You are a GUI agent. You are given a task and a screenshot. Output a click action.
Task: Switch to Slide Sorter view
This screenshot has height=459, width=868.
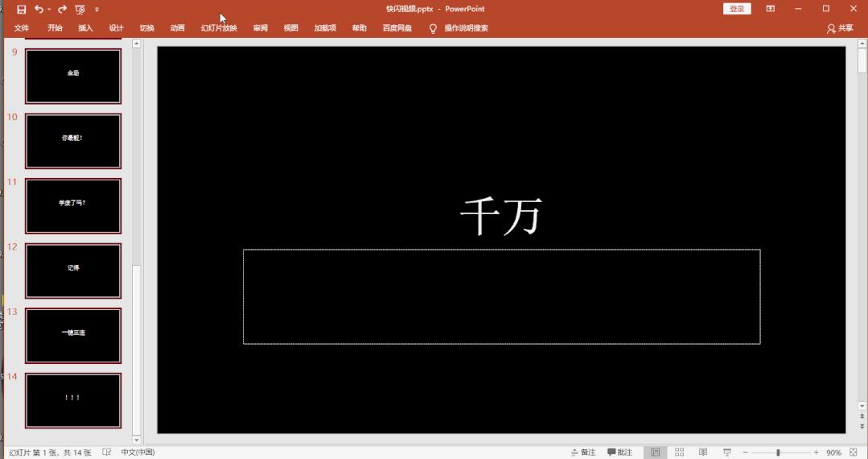(x=679, y=453)
